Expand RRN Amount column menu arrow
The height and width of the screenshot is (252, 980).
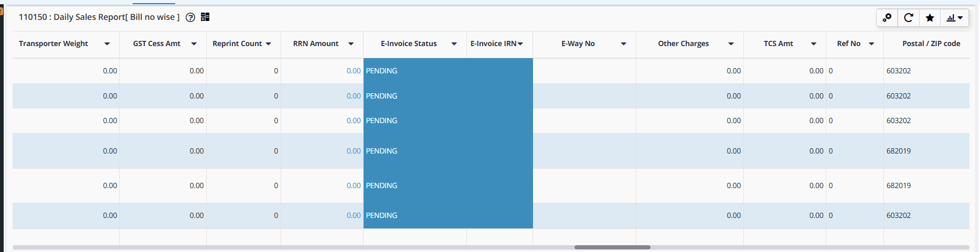(x=351, y=44)
